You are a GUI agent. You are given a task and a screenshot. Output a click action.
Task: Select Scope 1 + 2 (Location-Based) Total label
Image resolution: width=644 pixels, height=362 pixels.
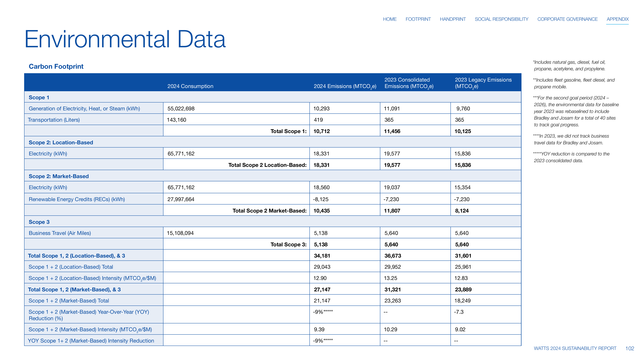(71, 267)
